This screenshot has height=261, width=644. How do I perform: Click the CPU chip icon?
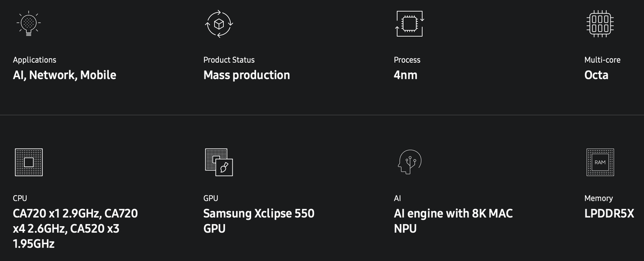28,161
